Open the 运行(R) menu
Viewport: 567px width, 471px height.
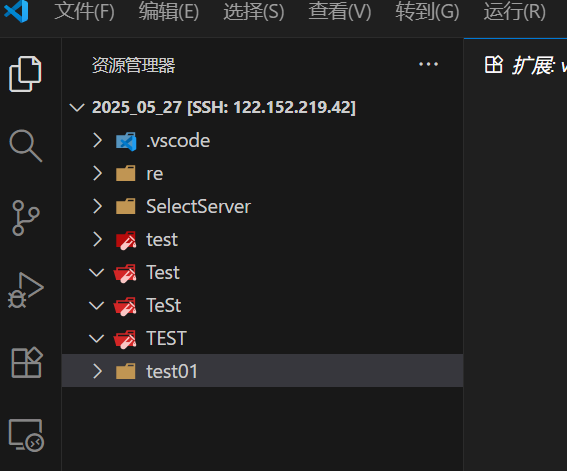[x=515, y=11]
